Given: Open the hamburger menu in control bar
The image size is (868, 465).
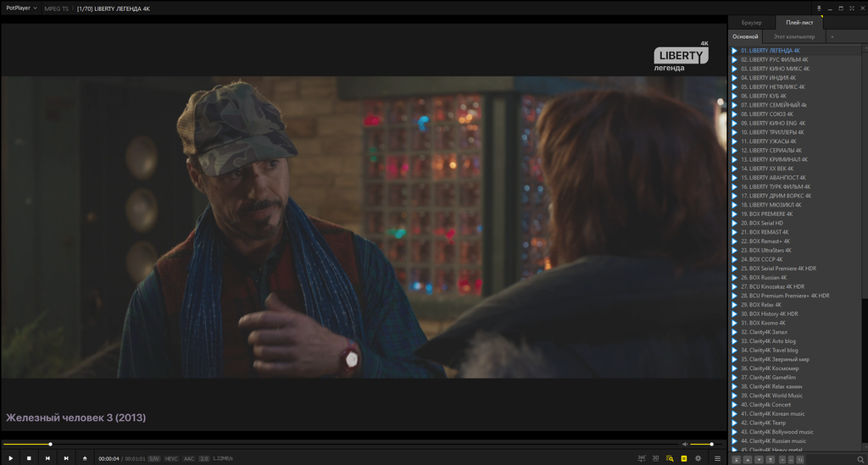Looking at the screenshot, I should [x=717, y=458].
